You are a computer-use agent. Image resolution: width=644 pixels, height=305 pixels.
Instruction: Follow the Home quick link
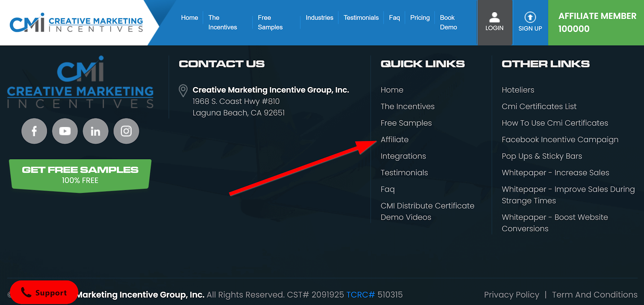tap(392, 90)
